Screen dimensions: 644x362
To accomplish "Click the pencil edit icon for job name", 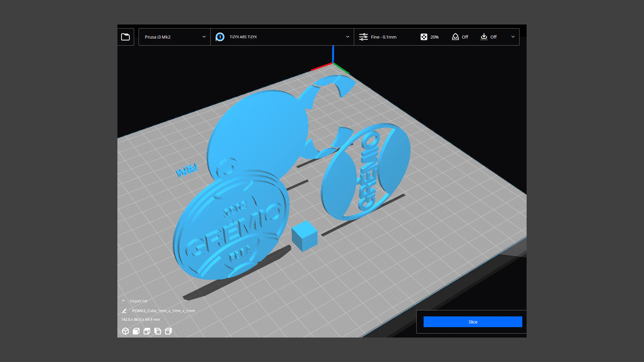I will click(x=124, y=311).
